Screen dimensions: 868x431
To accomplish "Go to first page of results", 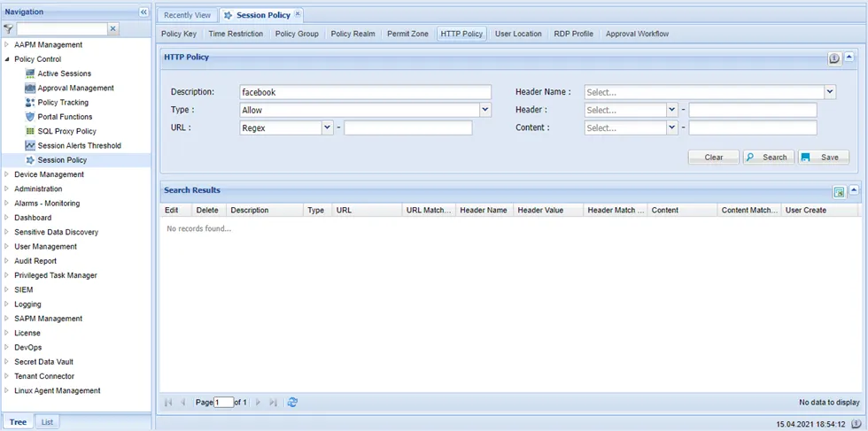I will pos(168,402).
